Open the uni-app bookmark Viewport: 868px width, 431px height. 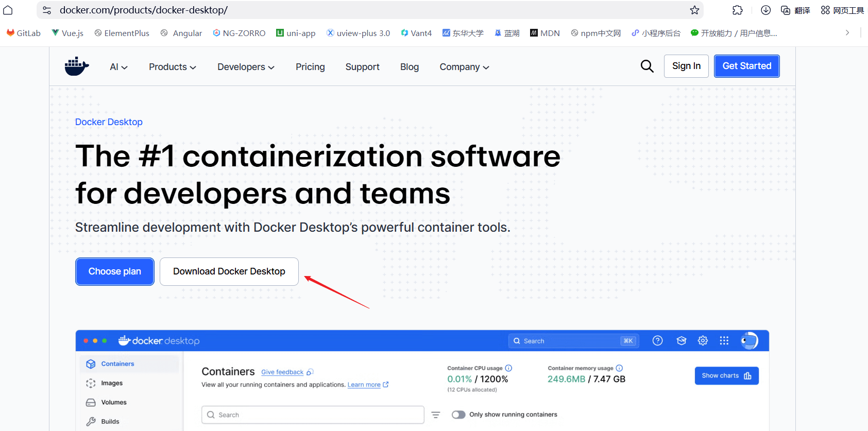[296, 33]
